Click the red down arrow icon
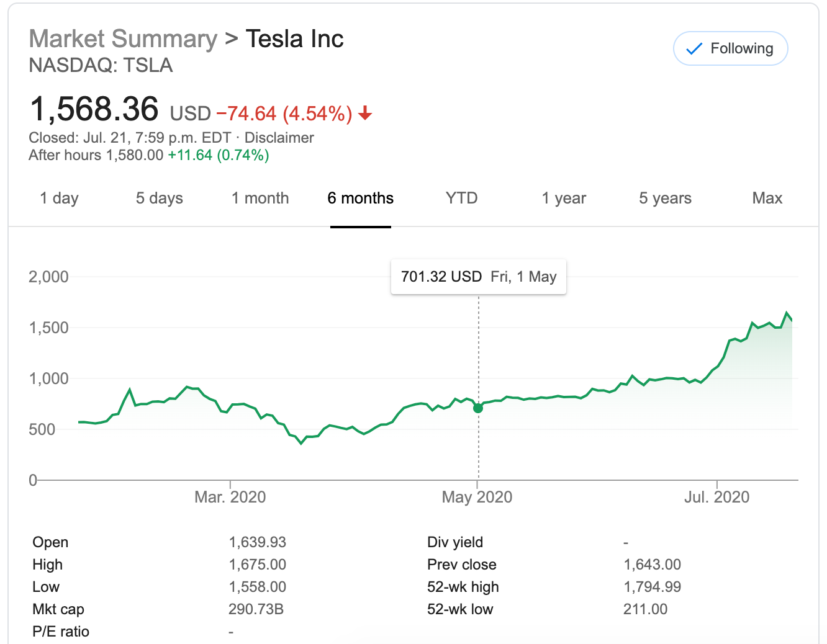The image size is (827, 644). pyautogui.click(x=365, y=113)
